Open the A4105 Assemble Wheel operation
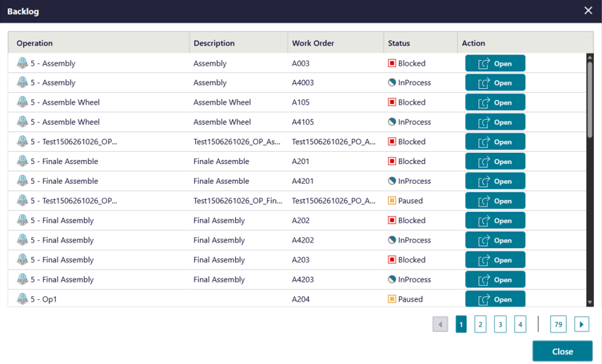This screenshot has width=602, height=364. pos(495,122)
